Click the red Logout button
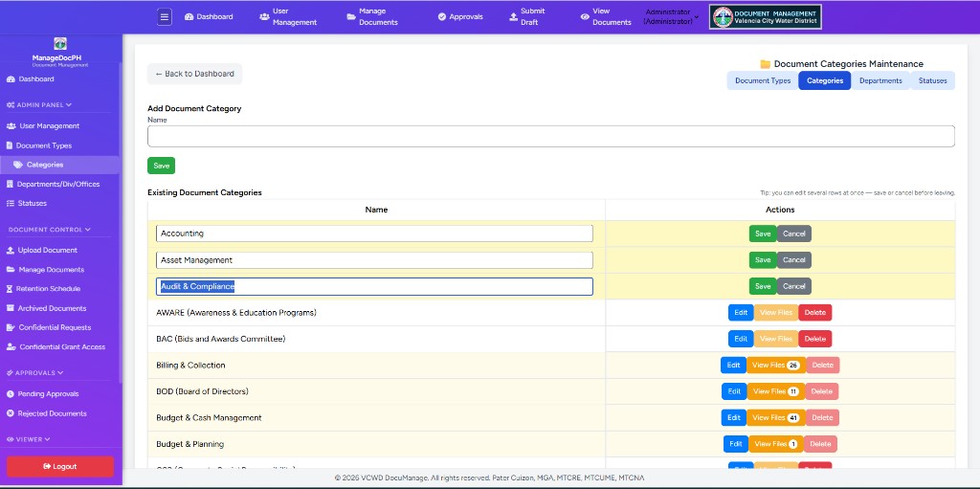980x489 pixels. [x=60, y=466]
